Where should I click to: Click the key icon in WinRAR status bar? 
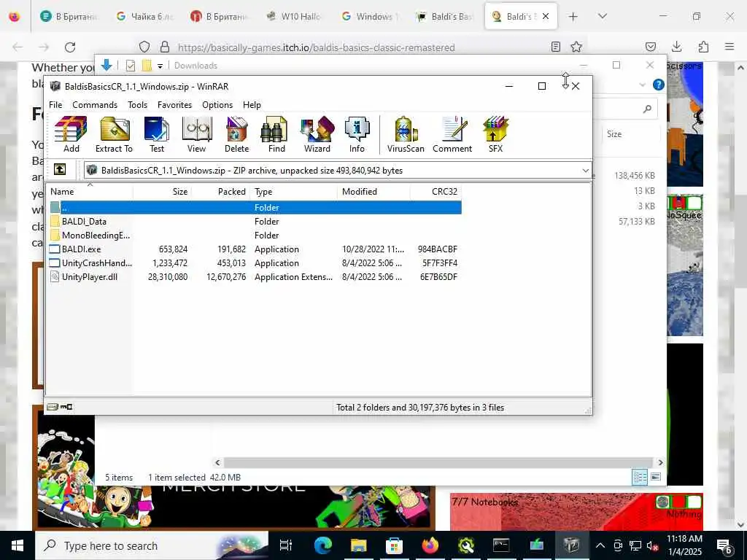pos(66,407)
